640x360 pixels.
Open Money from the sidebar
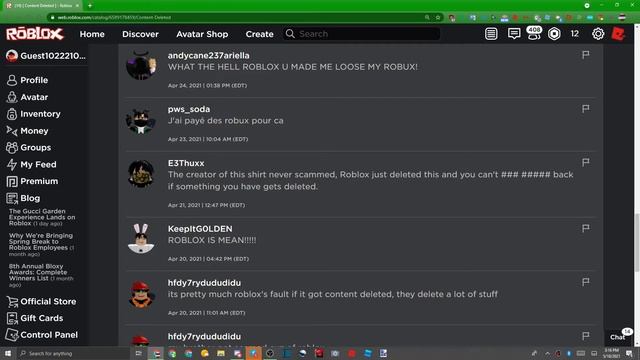click(27, 131)
